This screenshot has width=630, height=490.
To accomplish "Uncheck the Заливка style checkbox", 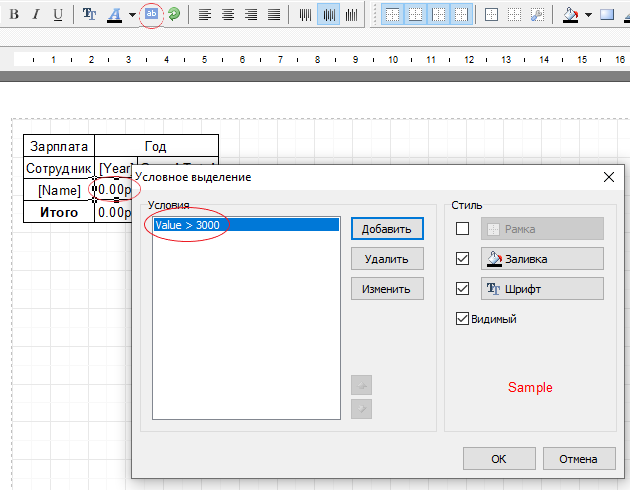I will click(462, 259).
